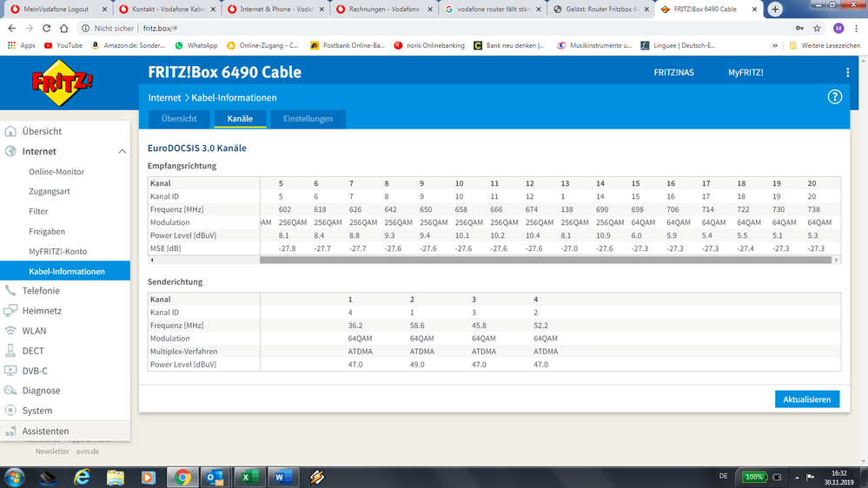Show hidden system tray icons
The width and height of the screenshot is (868, 488).
click(x=797, y=478)
